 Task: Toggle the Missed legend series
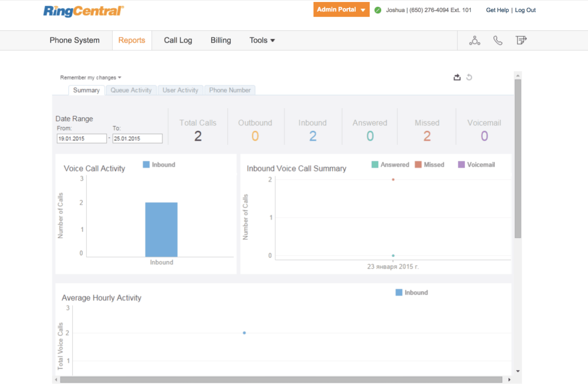click(430, 165)
